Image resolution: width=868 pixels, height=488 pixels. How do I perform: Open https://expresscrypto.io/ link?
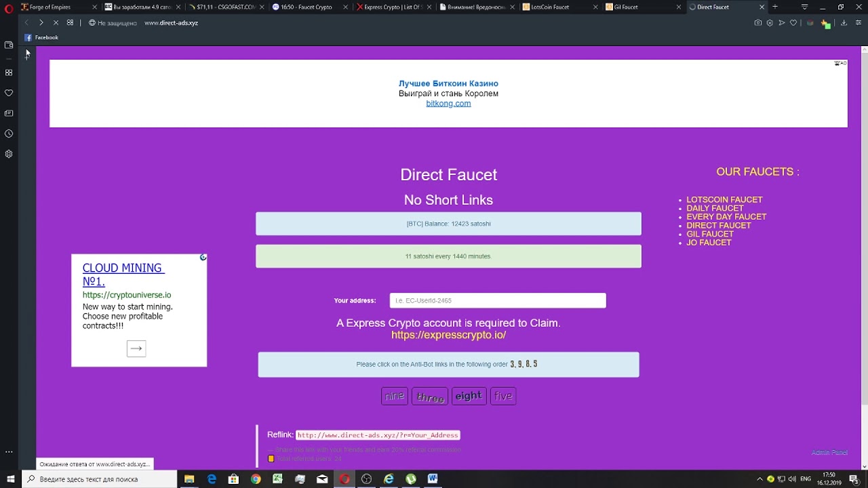(x=448, y=335)
